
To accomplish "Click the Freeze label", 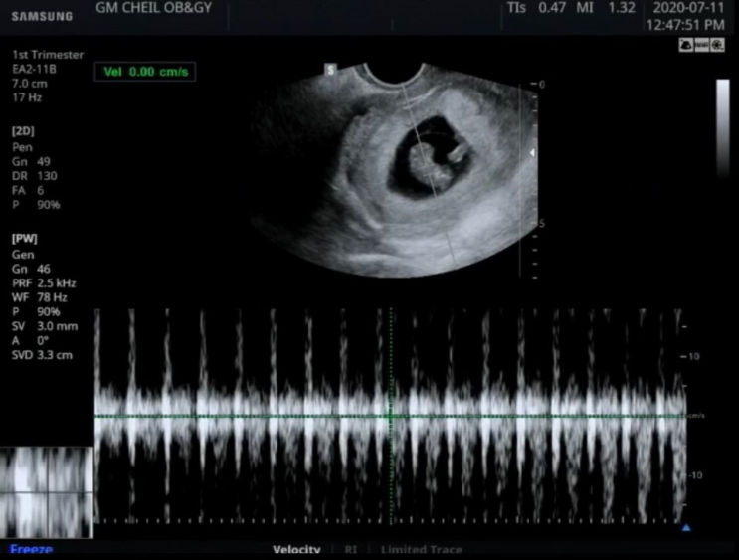I will (x=31, y=550).
